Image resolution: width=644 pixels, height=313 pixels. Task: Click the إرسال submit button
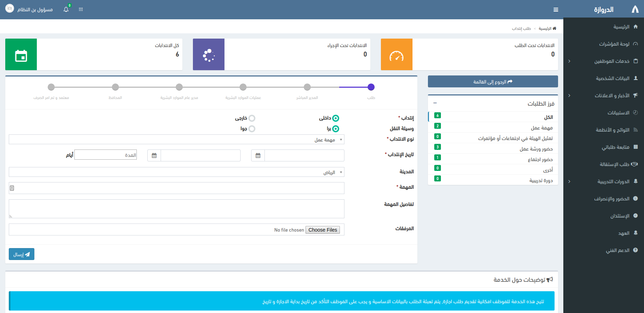click(x=21, y=254)
